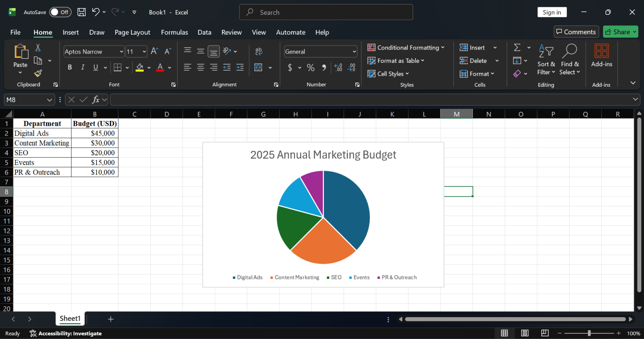Expand the formula bar chevron
This screenshot has height=339, width=644.
tap(635, 99)
